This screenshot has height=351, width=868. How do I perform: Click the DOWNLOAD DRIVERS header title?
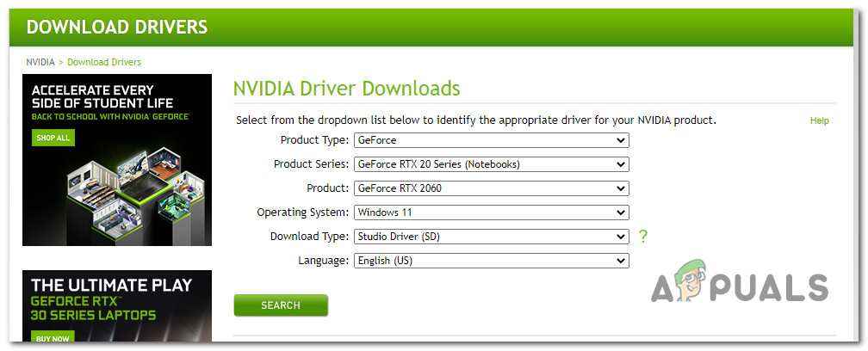click(117, 27)
